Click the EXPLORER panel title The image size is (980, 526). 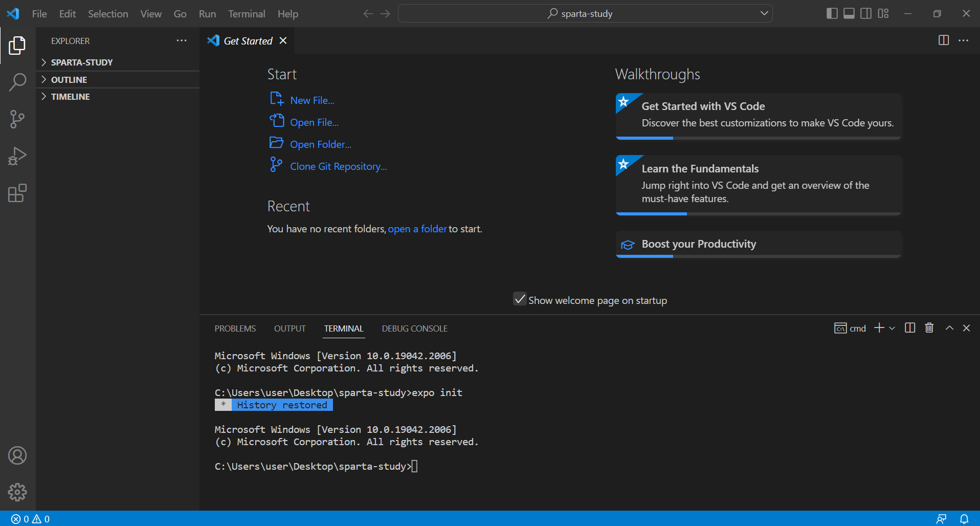[x=70, y=41]
